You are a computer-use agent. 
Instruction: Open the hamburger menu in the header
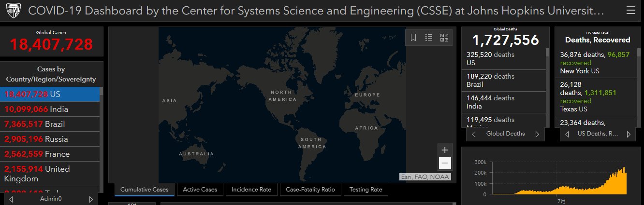click(x=630, y=11)
